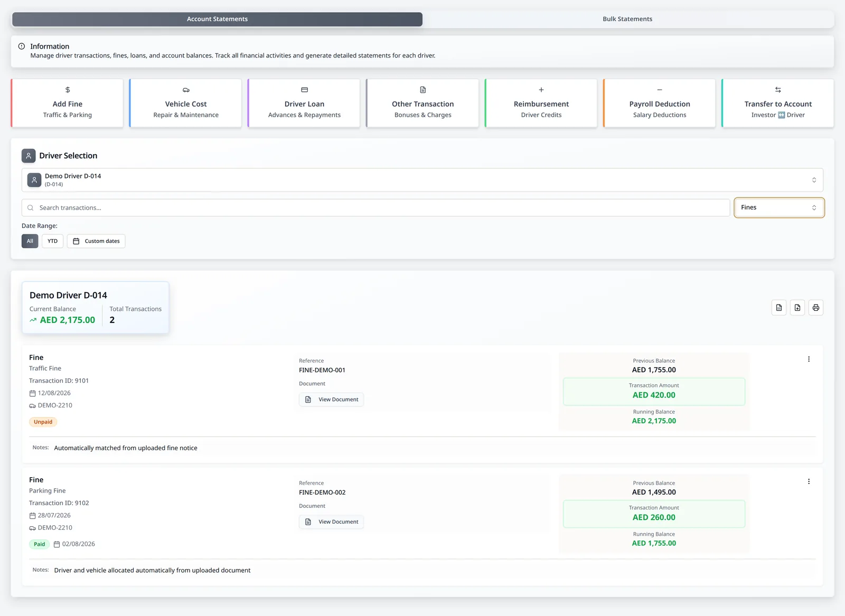Click the car icon on Vehicle Cost
The image size is (845, 616).
coord(186,90)
